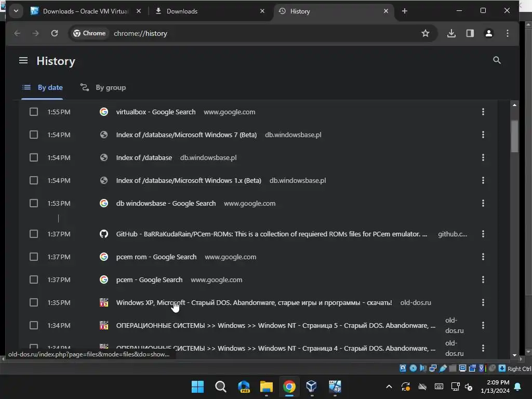This screenshot has height=399, width=532.
Task: Open the Edge PRE icon in taskbar
Action: (244, 387)
